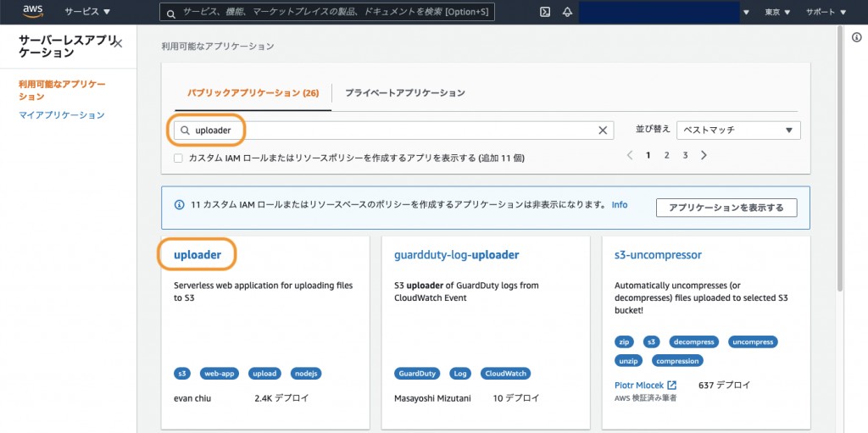Open the サービス services dropdown
Image resolution: width=868 pixels, height=433 pixels.
click(87, 12)
